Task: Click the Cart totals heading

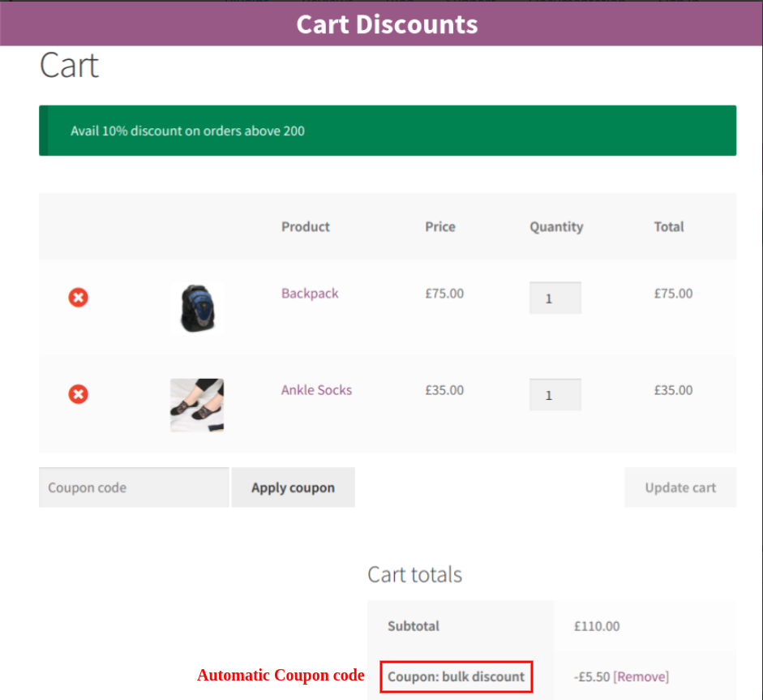Action: [x=414, y=574]
